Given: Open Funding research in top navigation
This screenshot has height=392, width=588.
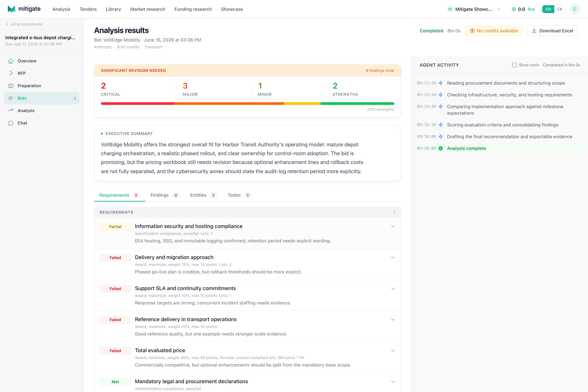Looking at the screenshot, I should pyautogui.click(x=193, y=9).
